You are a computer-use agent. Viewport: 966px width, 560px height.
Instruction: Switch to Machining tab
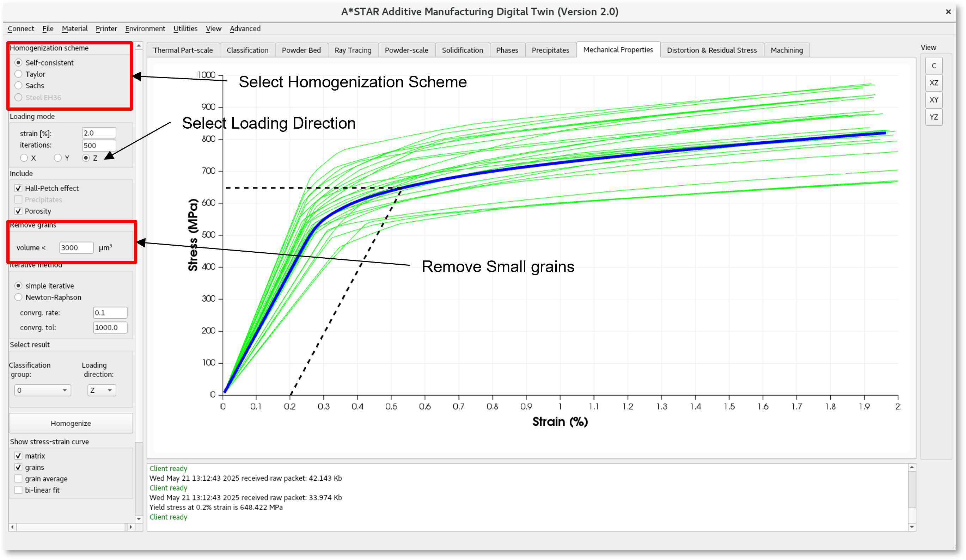point(787,50)
